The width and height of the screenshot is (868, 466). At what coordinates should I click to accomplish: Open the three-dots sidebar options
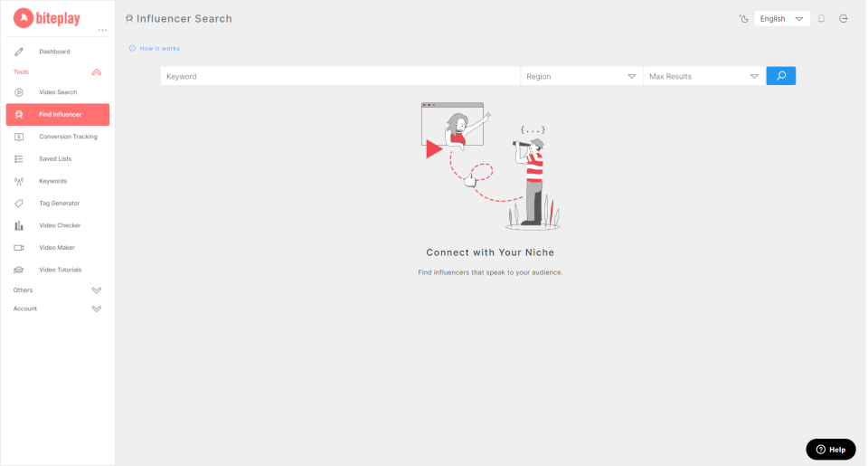pos(102,31)
